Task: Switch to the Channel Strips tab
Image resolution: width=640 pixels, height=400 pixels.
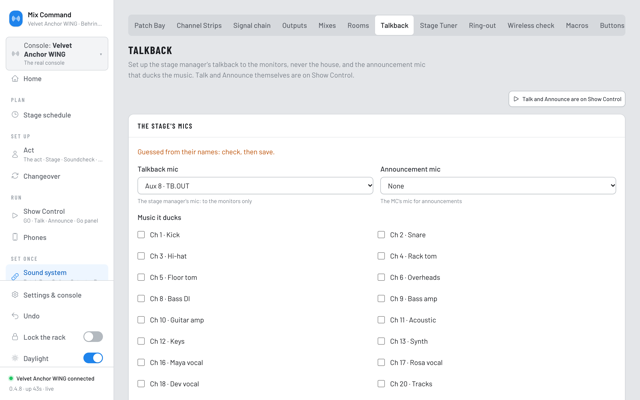Action: tap(199, 25)
